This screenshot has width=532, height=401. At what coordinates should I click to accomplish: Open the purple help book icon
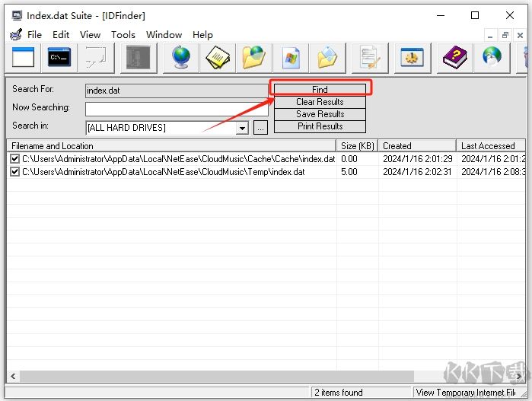coord(454,57)
